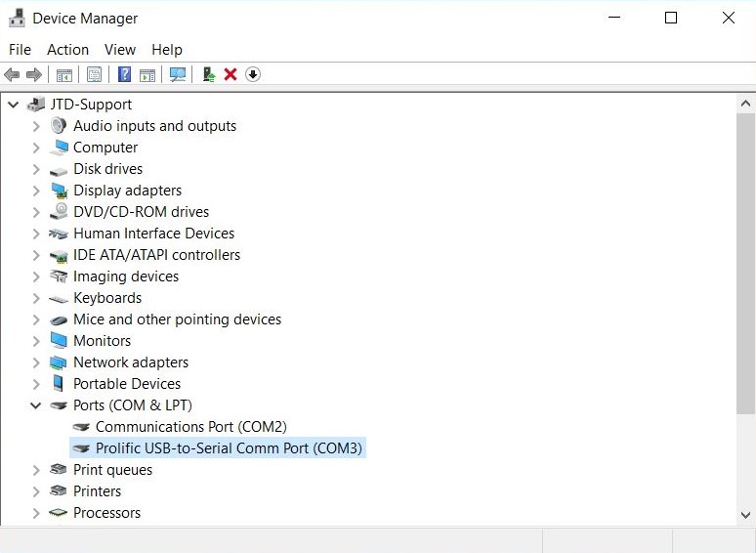The height and width of the screenshot is (553, 756).
Task: Click the scrollbar down arrow
Action: tap(745, 515)
